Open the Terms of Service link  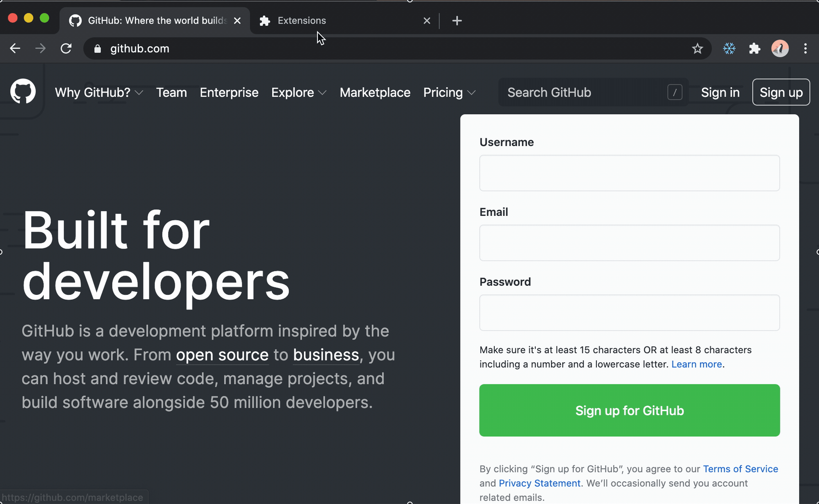740,469
